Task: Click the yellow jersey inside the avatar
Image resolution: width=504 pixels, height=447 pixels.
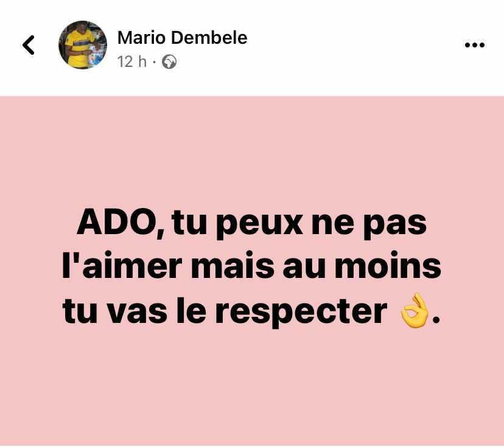Action: (x=78, y=47)
